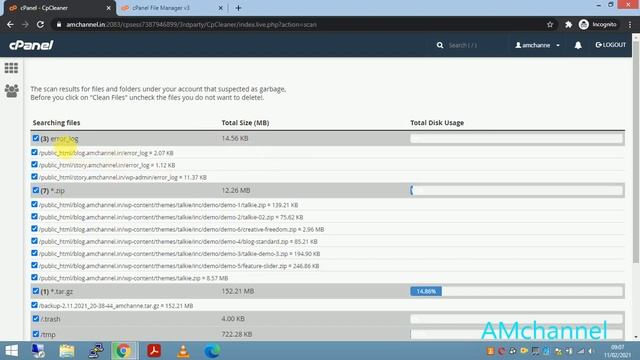
Task: Click the 14.56 KB size value
Action: tap(235, 138)
